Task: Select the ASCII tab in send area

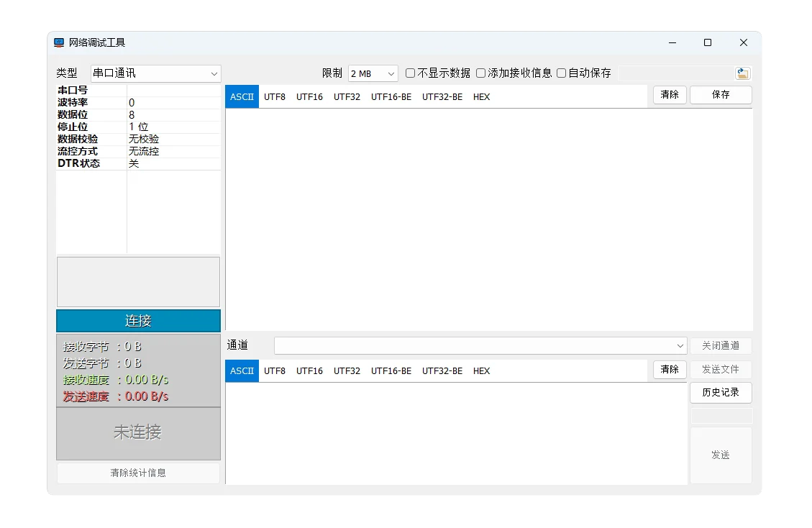Action: click(242, 371)
